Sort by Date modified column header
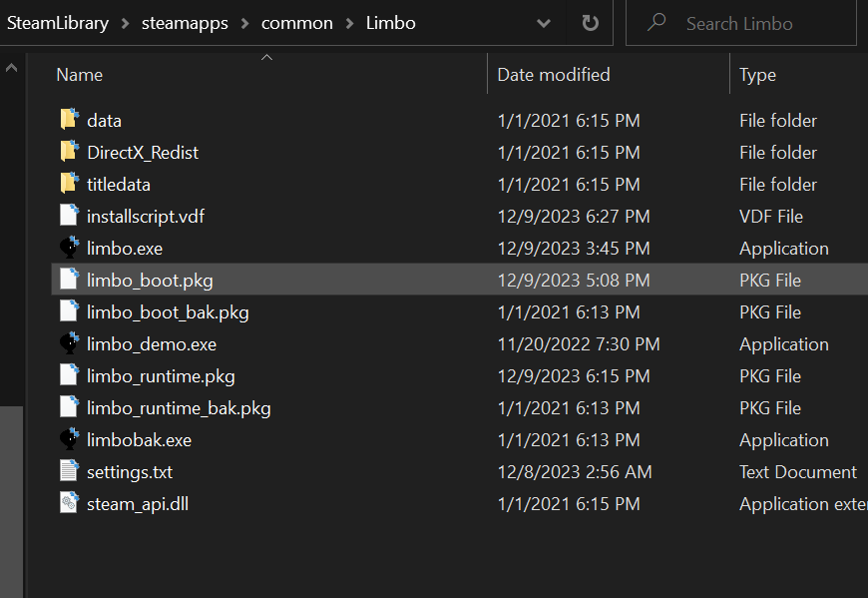This screenshot has width=868, height=598. (554, 75)
